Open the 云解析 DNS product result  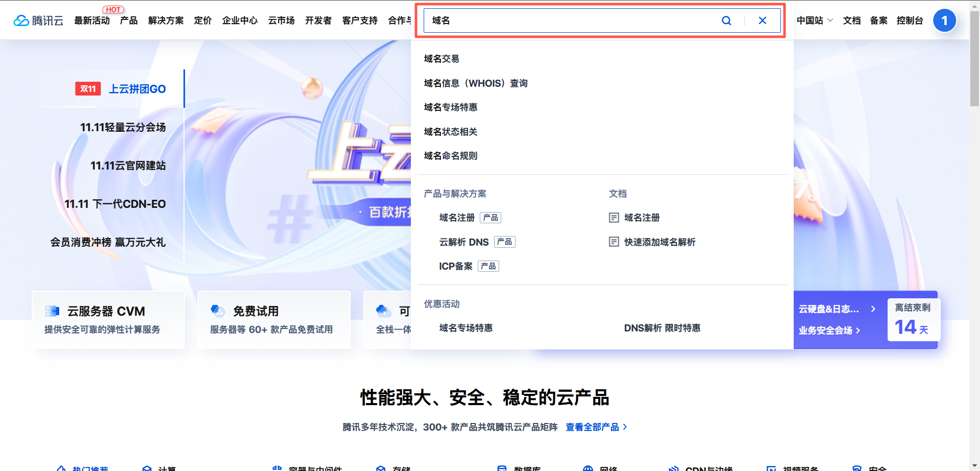tap(477, 242)
